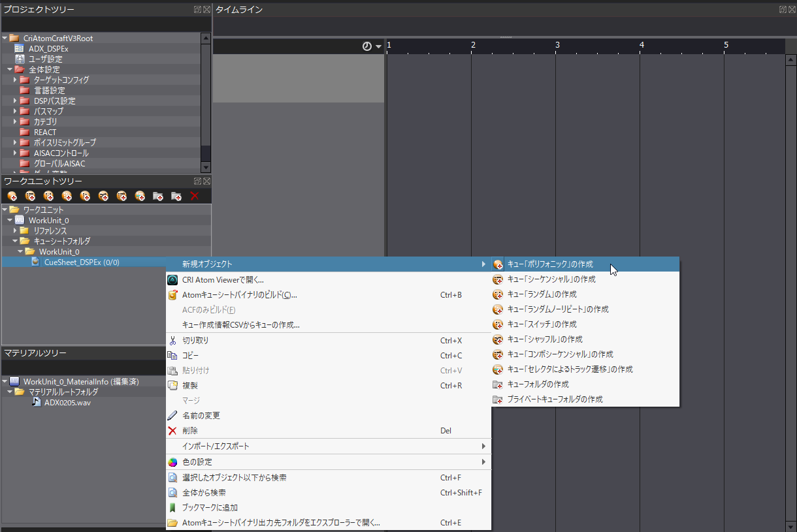Screen dimensions: 797x532
Task: Close the プロジェクトツリー panel
Action: point(206,10)
